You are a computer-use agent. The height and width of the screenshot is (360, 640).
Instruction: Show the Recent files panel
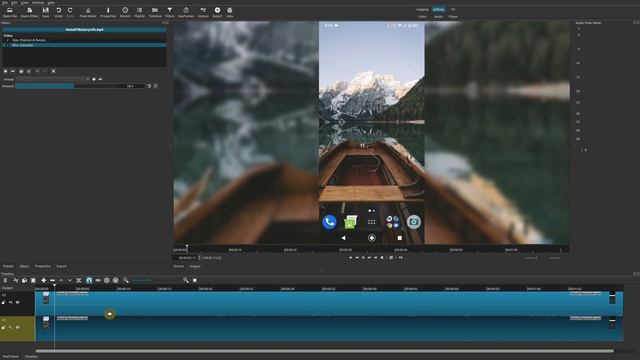125,12
